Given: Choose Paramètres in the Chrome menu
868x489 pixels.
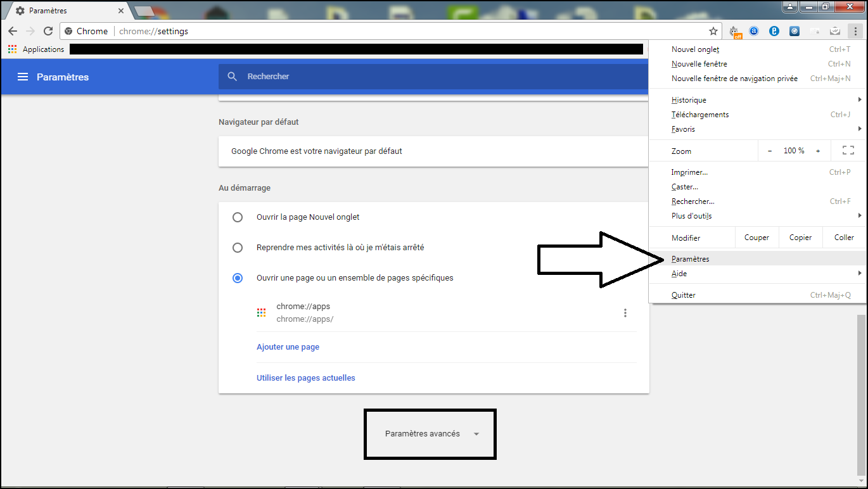Looking at the screenshot, I should (691, 259).
